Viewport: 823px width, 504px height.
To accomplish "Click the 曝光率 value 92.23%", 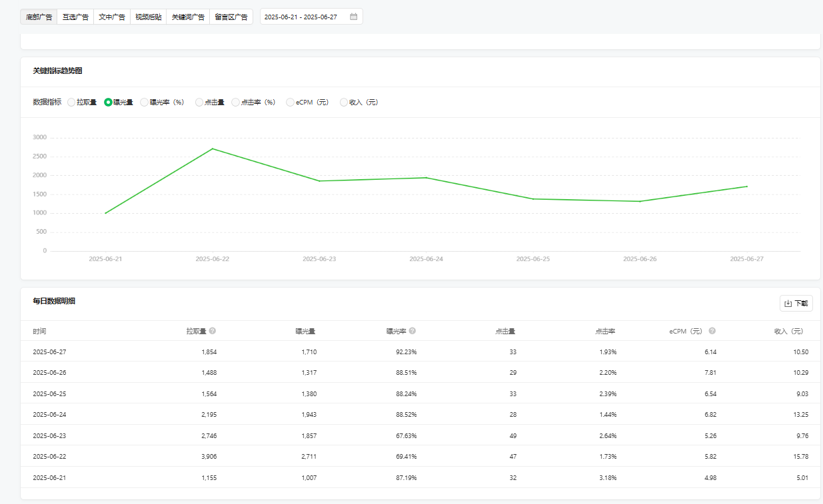I will 406,352.
